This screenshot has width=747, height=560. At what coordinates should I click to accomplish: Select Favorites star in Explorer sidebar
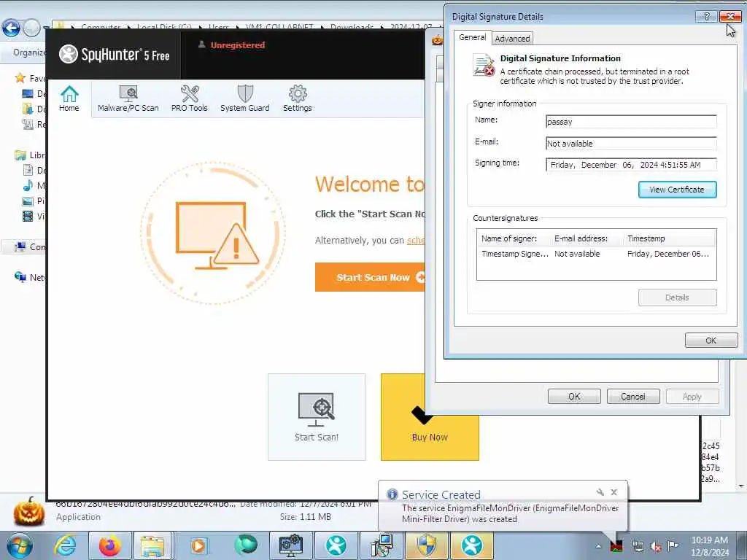(20, 77)
